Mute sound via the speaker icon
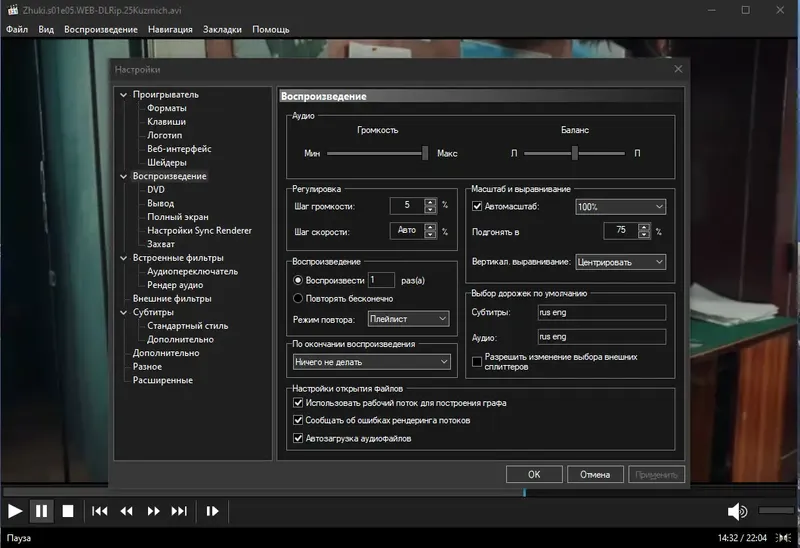Viewport: 800px width, 548px height. coord(737,511)
